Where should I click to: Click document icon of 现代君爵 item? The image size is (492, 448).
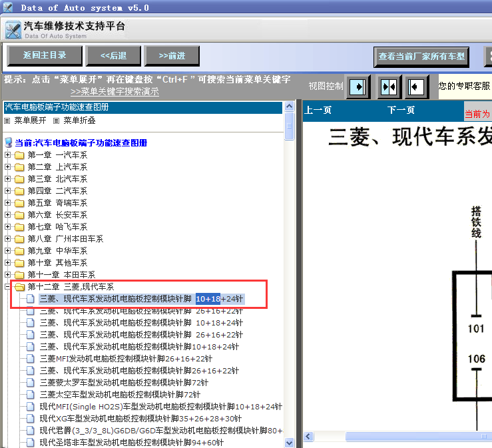coord(31,431)
